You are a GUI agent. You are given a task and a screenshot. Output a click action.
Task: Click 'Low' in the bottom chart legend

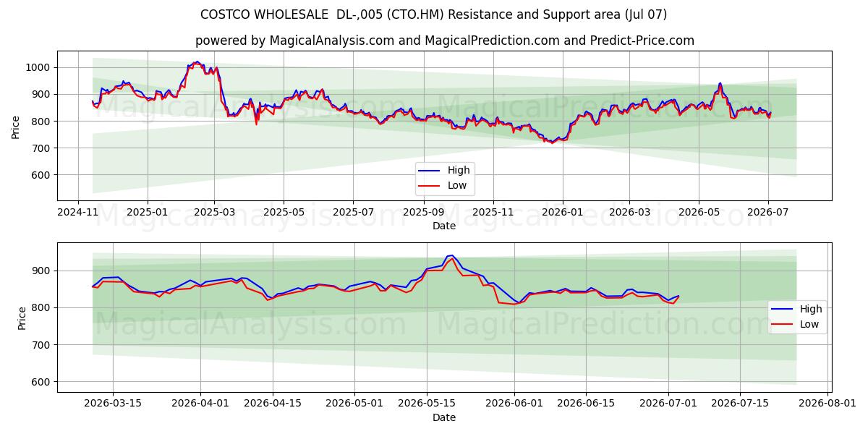tap(809, 324)
